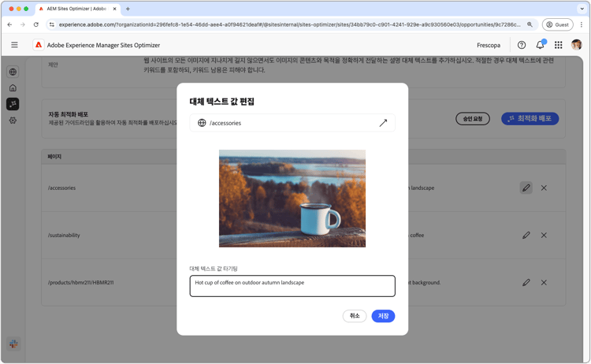This screenshot has width=591, height=364.
Task: Click the 대체 텍스트 값 편집 dialog title
Action: pos(221,102)
